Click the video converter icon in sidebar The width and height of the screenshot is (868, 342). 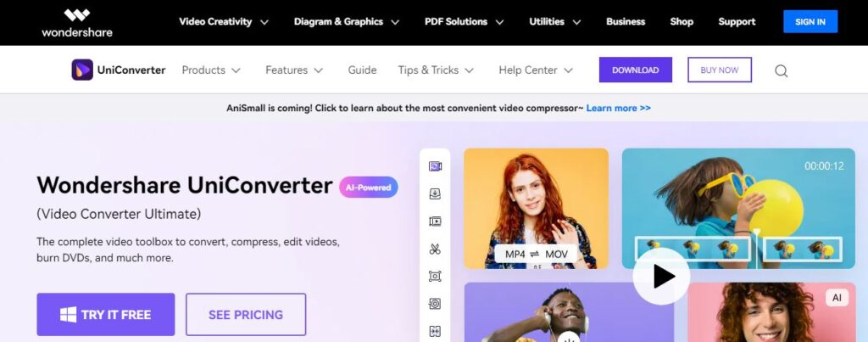click(x=435, y=166)
